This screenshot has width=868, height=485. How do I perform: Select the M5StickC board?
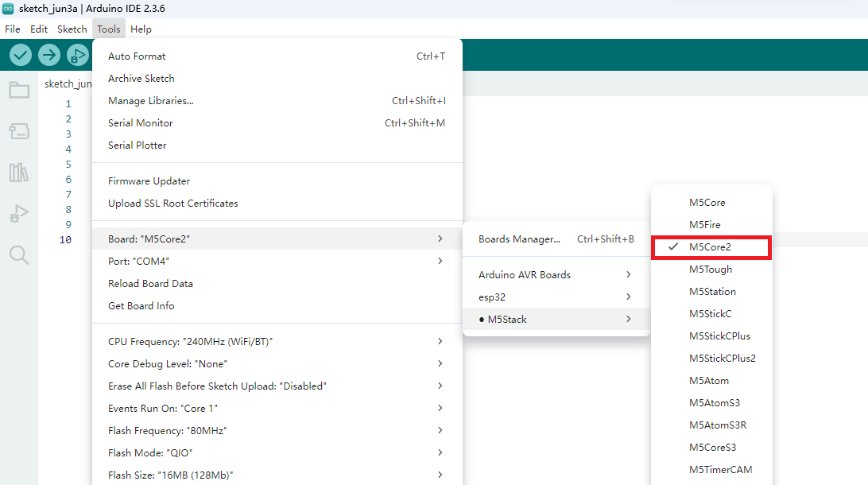[711, 313]
